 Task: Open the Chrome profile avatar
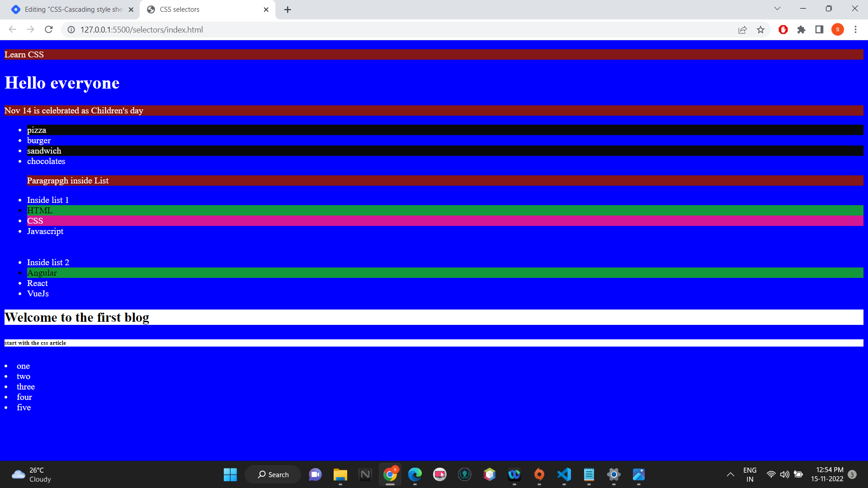click(837, 29)
